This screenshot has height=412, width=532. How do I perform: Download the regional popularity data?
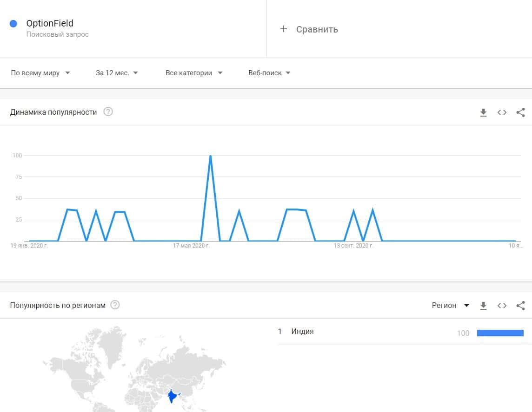coord(483,306)
